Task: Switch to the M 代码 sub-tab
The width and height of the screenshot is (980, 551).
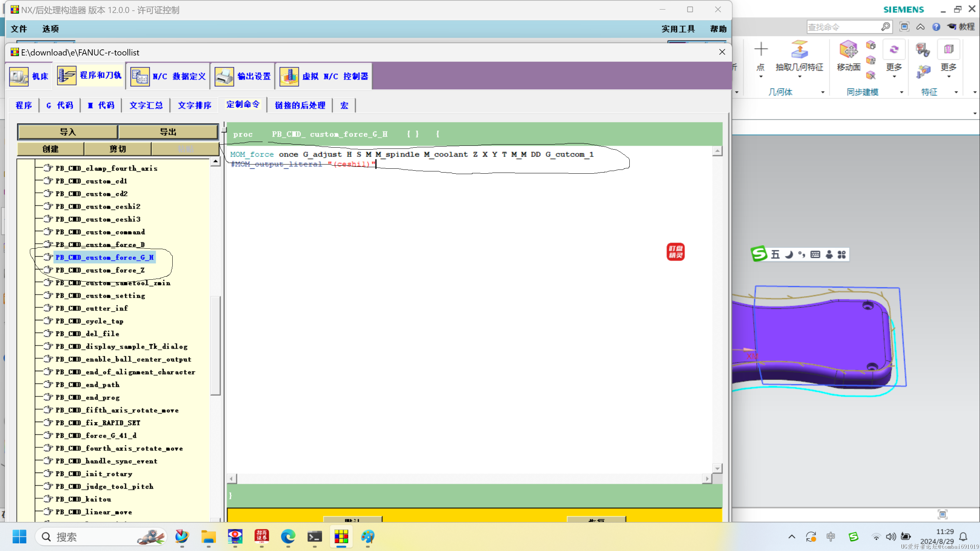Action: pos(101,105)
